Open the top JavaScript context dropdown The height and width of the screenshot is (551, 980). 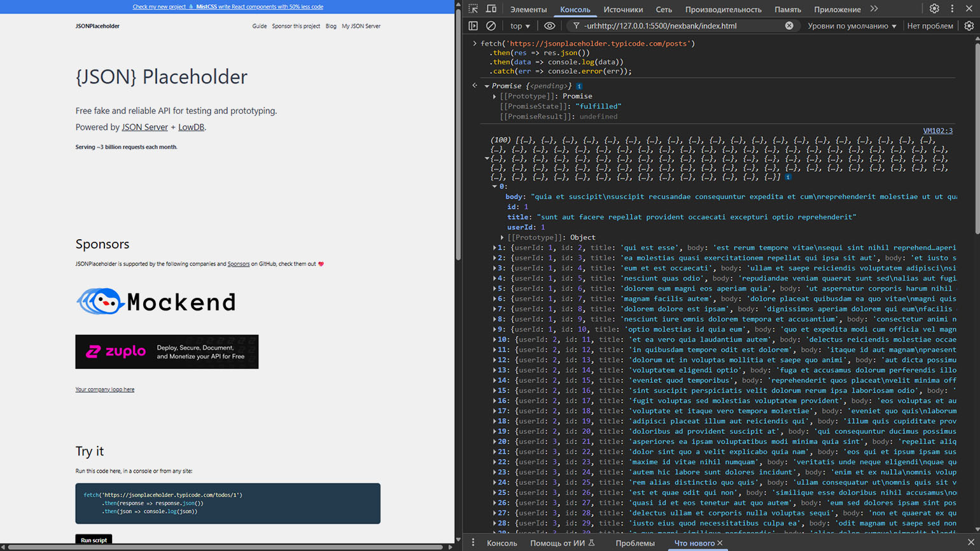pyautogui.click(x=520, y=26)
